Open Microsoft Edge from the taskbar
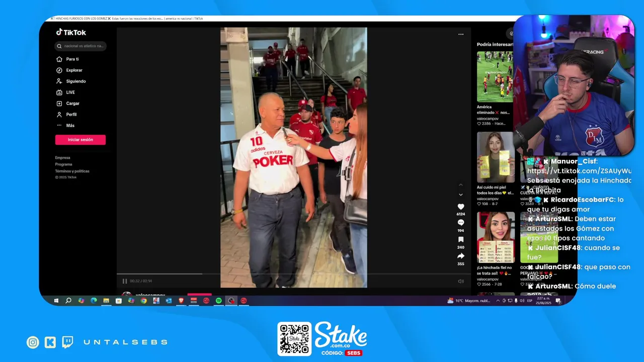The image size is (644, 362). pos(94,301)
